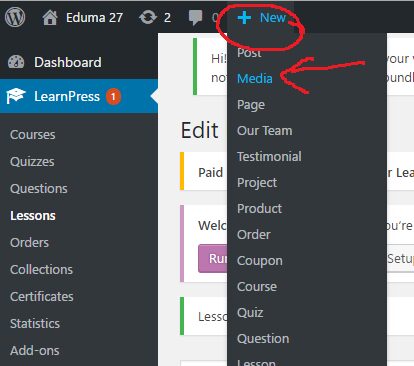The height and width of the screenshot is (366, 414).
Task: Click the purple Run button
Action: (213, 258)
